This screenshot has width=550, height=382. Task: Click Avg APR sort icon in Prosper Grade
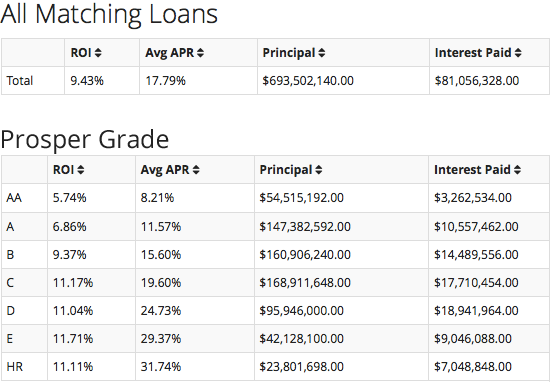(x=196, y=170)
